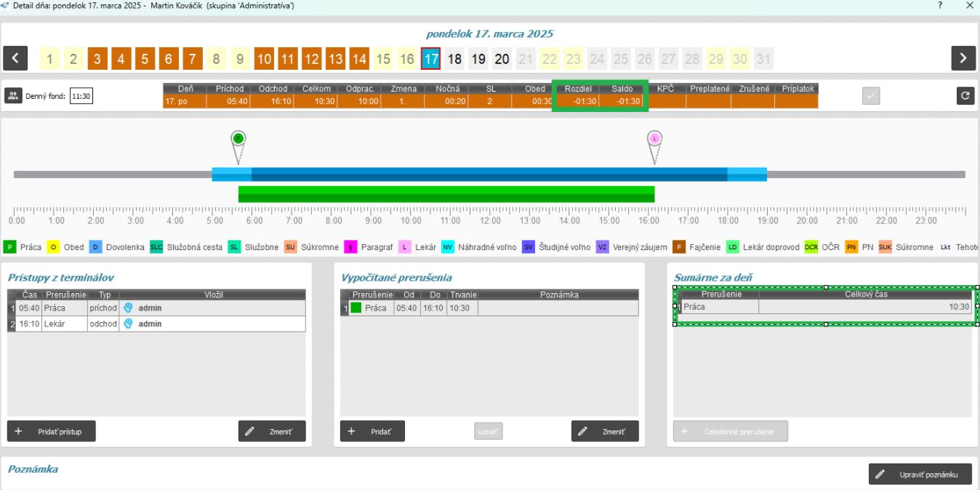This screenshot has width=980, height=490.
Task: Open Upraviť poznámku editor
Action: click(x=920, y=474)
